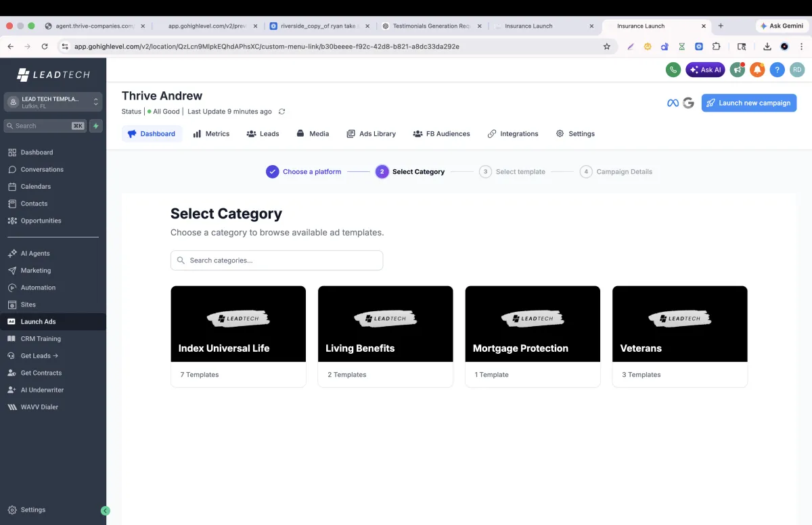Image resolution: width=812 pixels, height=525 pixels.
Task: Click the Google logo icon
Action: 688,103
